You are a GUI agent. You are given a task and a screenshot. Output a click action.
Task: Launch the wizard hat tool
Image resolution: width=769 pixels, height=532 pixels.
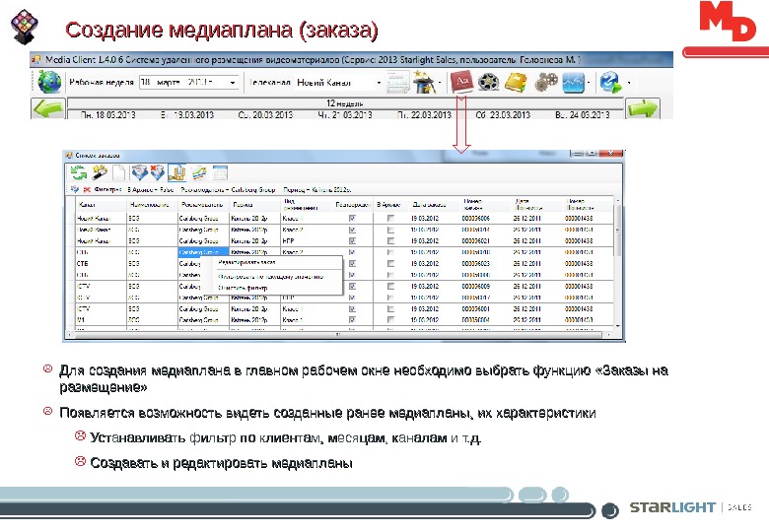point(424,82)
